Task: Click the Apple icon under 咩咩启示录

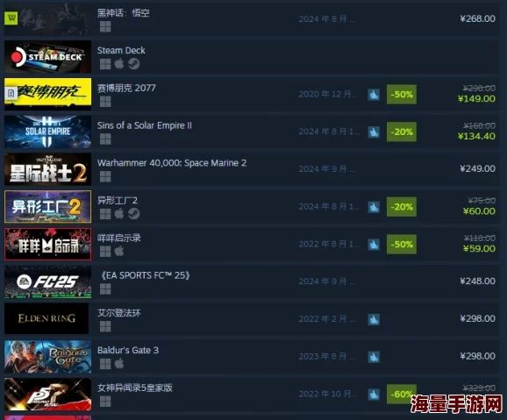Action: pyautogui.click(x=119, y=251)
